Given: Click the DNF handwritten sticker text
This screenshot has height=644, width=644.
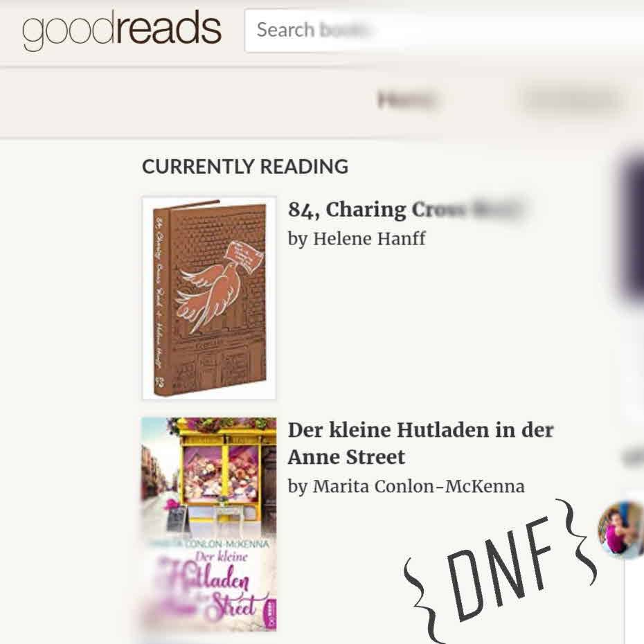Looking at the screenshot, I should 498,569.
